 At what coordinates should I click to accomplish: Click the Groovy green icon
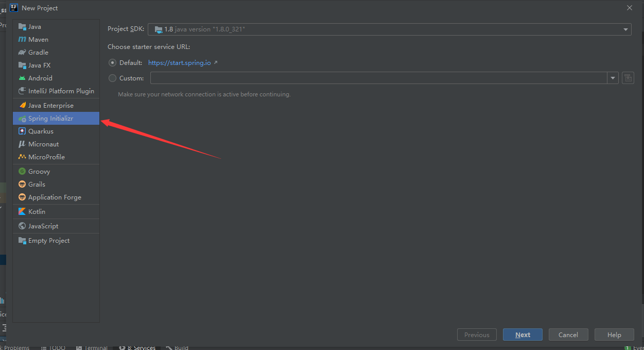[22, 172]
